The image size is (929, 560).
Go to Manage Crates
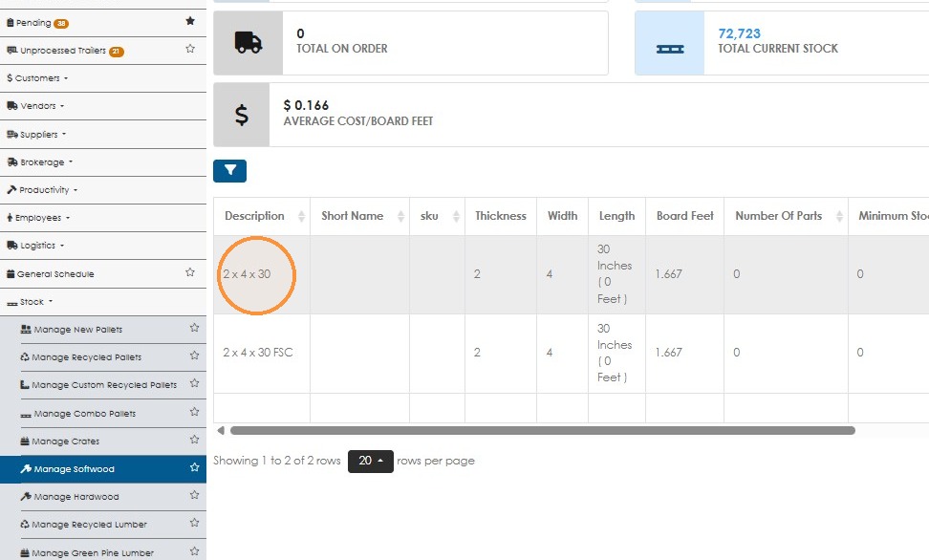[x=60, y=442]
